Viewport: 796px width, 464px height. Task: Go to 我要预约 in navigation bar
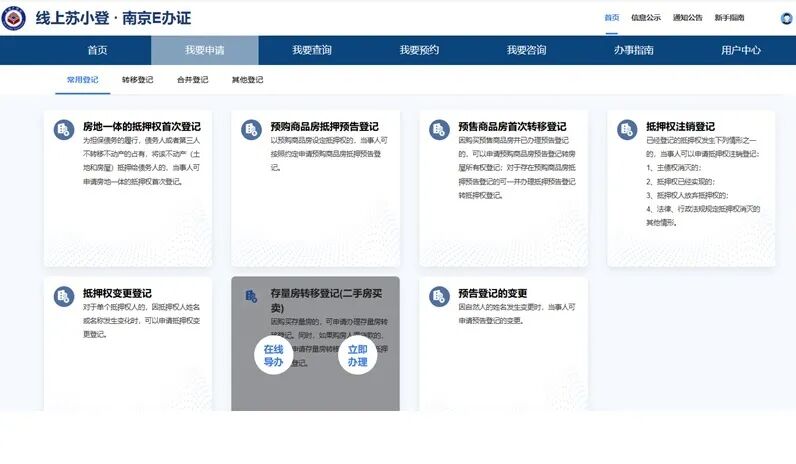click(419, 50)
